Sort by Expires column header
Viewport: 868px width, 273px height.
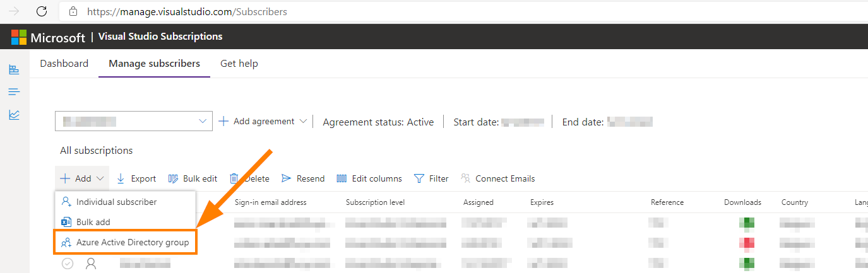[x=542, y=202]
